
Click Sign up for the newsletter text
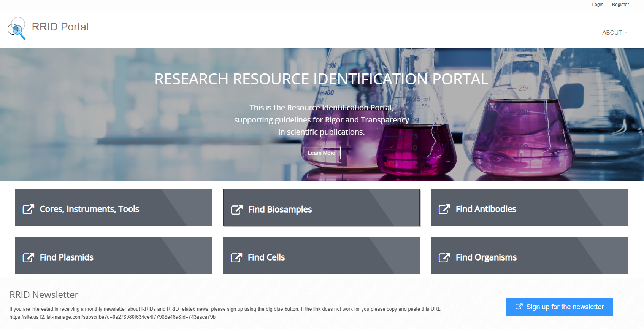565,307
